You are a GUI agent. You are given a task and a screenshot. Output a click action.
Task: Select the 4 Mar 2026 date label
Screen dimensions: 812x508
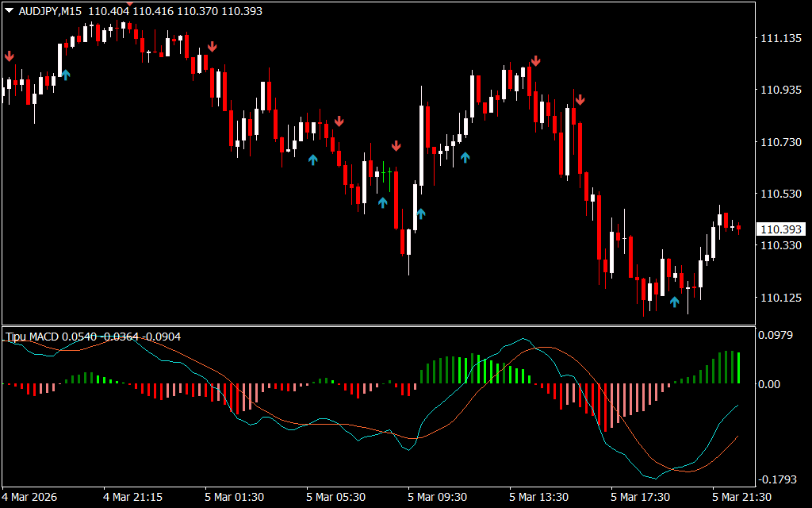tap(29, 497)
